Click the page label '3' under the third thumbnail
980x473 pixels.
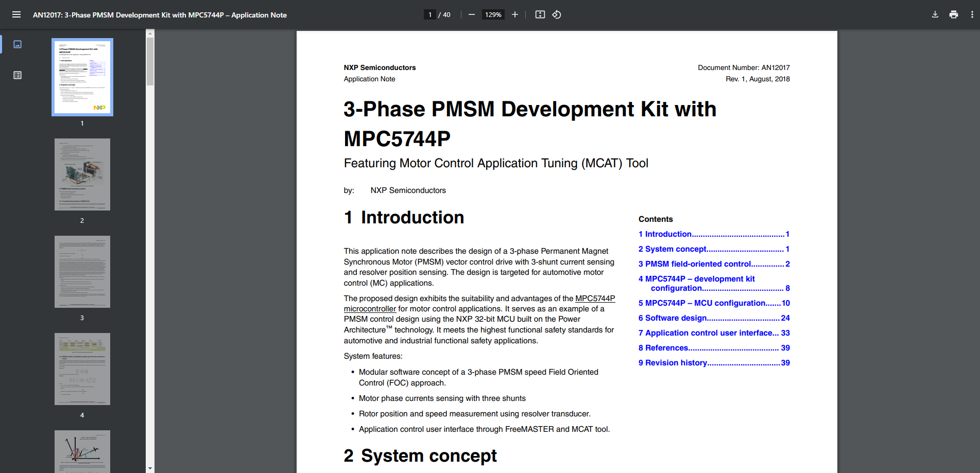[x=82, y=318]
